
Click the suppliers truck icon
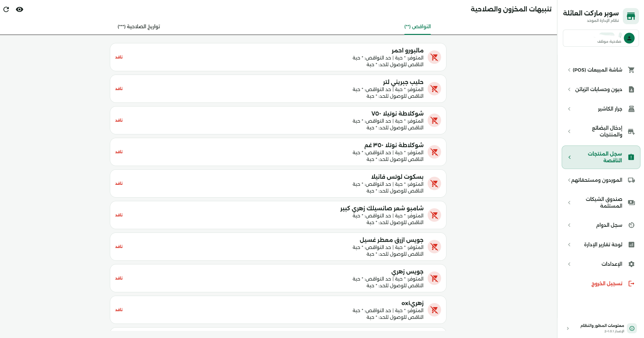pos(631,180)
